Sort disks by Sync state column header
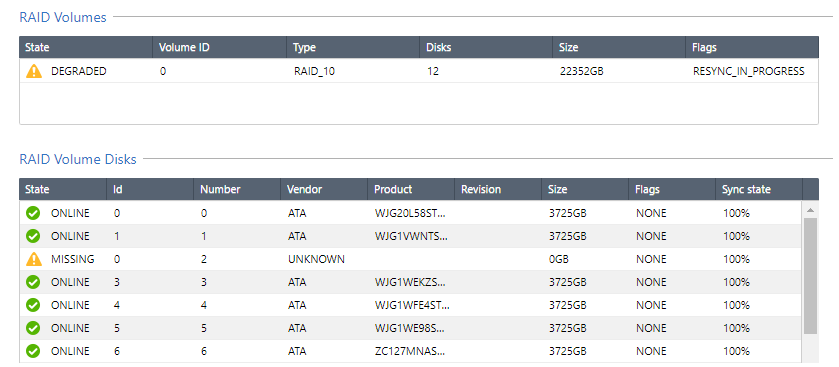 pos(759,189)
